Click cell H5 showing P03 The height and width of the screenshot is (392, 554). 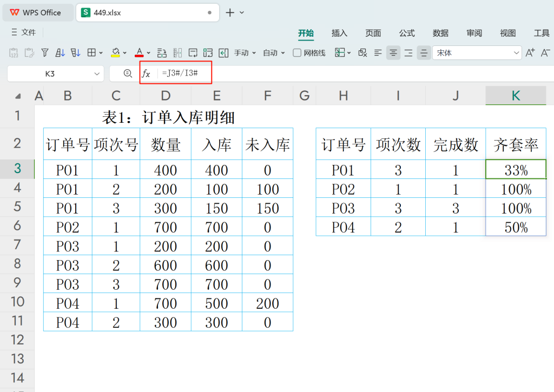pyautogui.click(x=343, y=207)
